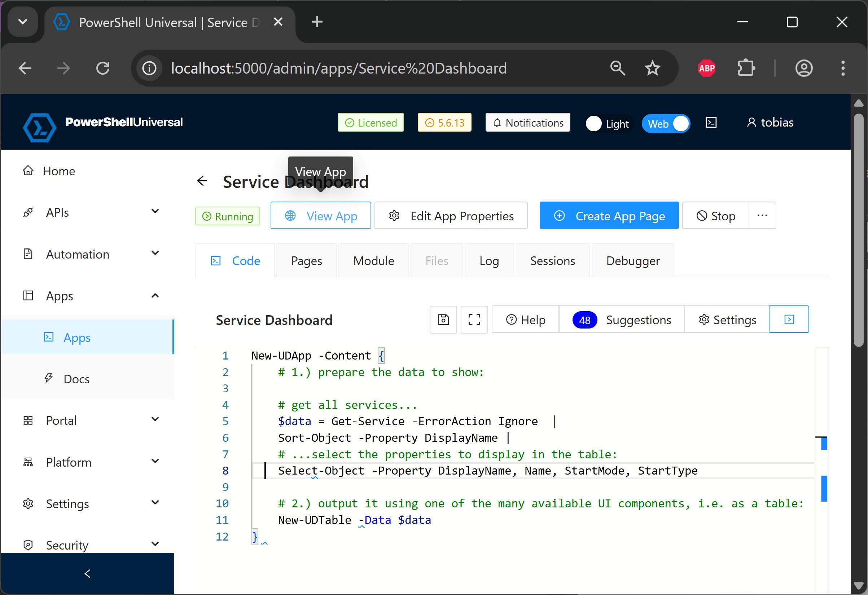Open the AdBlock Plus extension icon
Viewport: 868px width, 595px height.
706,68
